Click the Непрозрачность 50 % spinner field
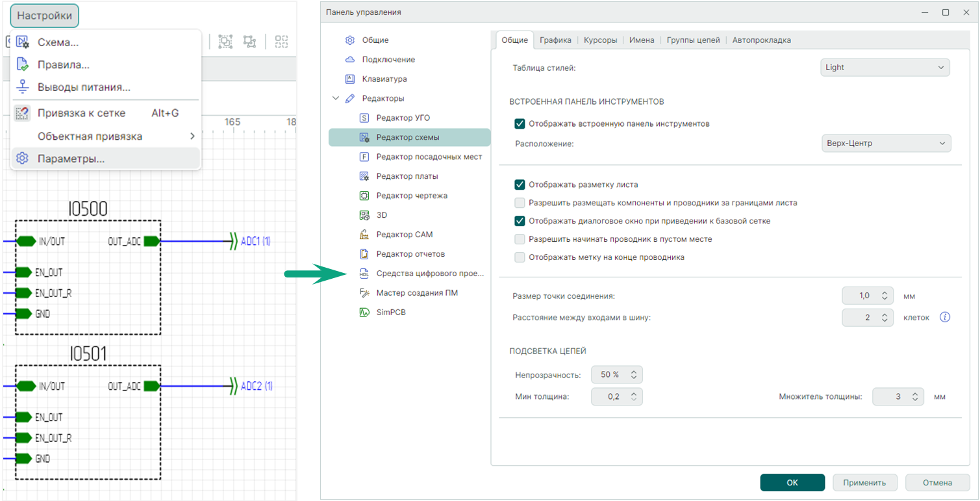The image size is (980, 501). 610,375
